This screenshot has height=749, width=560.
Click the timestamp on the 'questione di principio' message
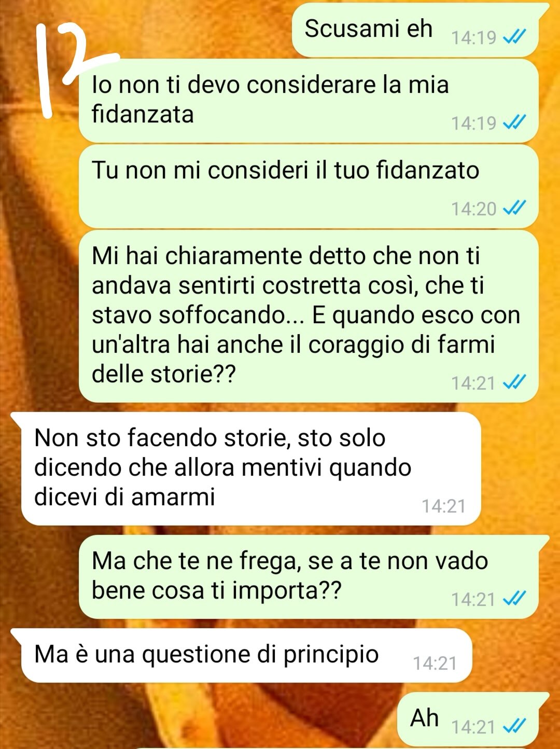coord(435,663)
